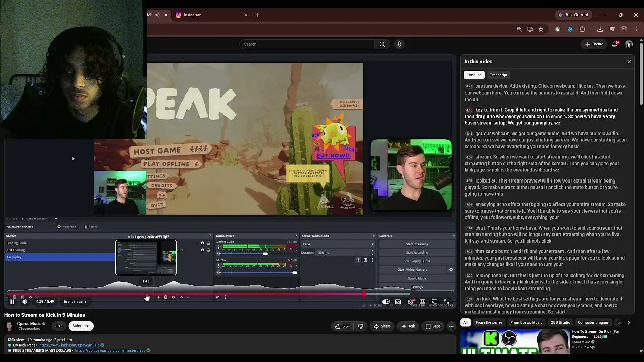Open the browser downloads icon

point(600,29)
